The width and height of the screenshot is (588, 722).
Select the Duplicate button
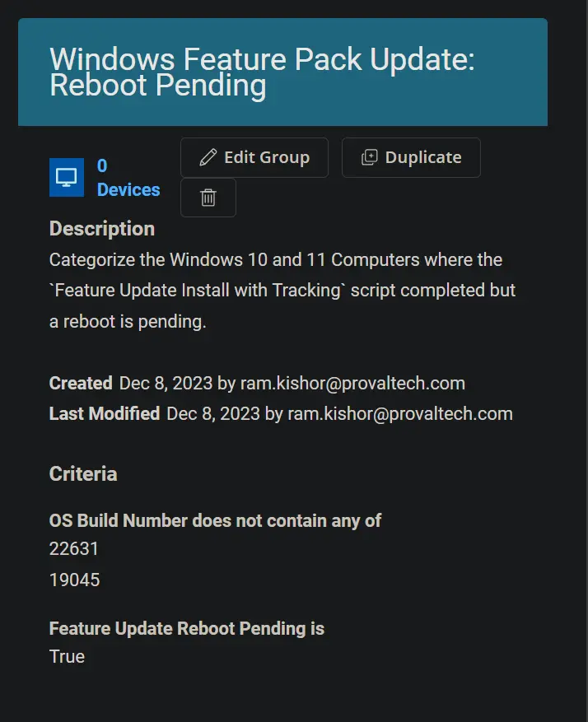coord(411,157)
